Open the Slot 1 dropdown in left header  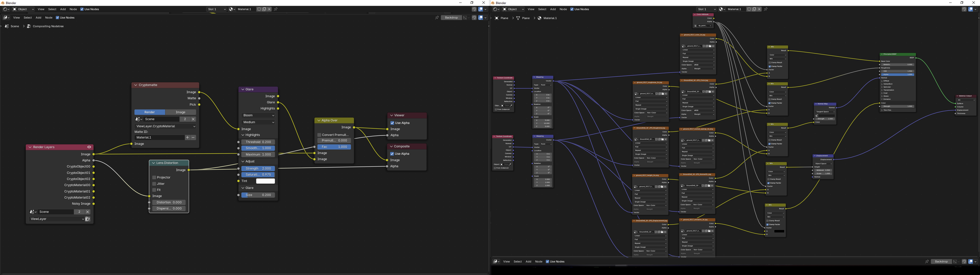pos(216,9)
